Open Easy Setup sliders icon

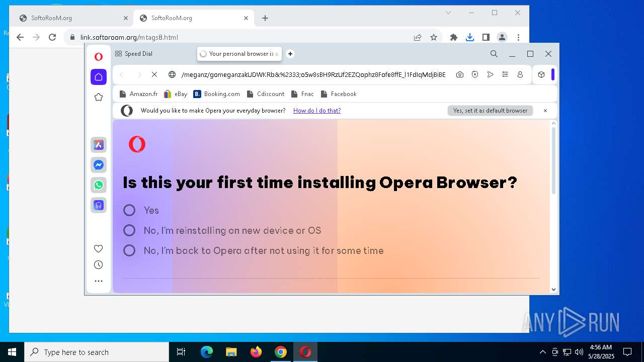tap(505, 74)
